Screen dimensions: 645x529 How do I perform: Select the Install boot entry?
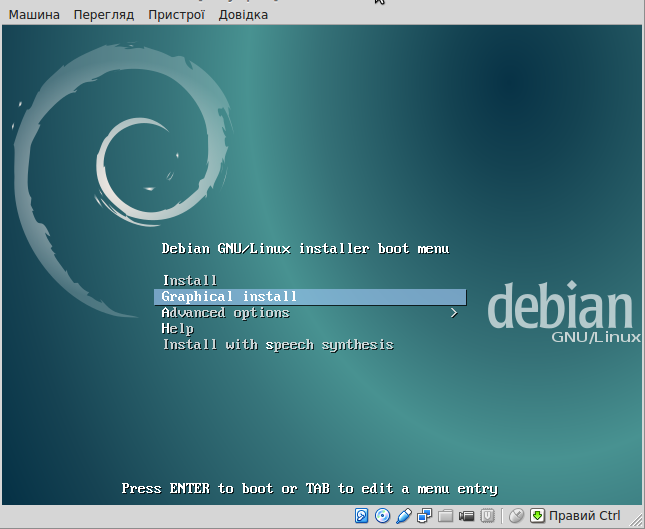(190, 281)
